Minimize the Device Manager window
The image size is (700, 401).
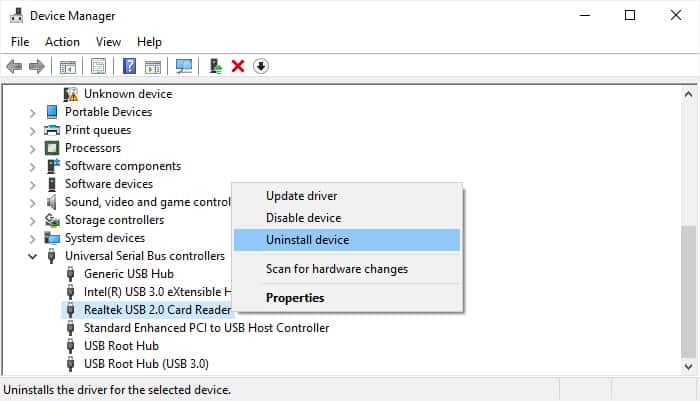pos(585,15)
